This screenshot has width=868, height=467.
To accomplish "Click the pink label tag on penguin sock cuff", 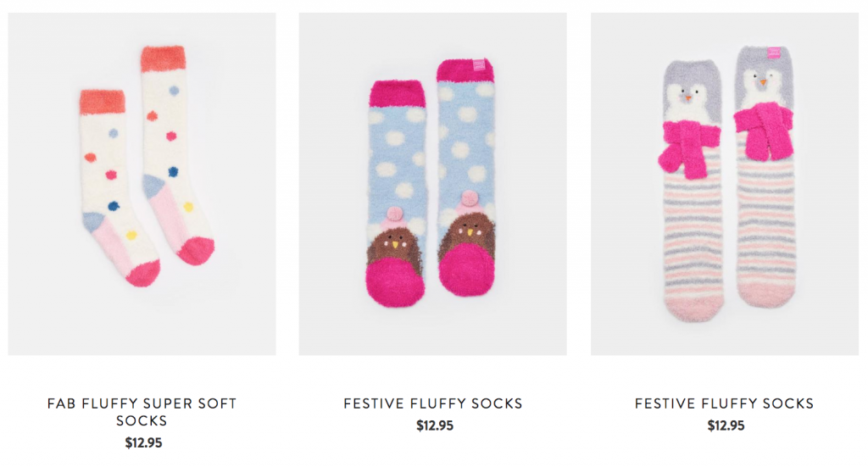I will coord(774,53).
